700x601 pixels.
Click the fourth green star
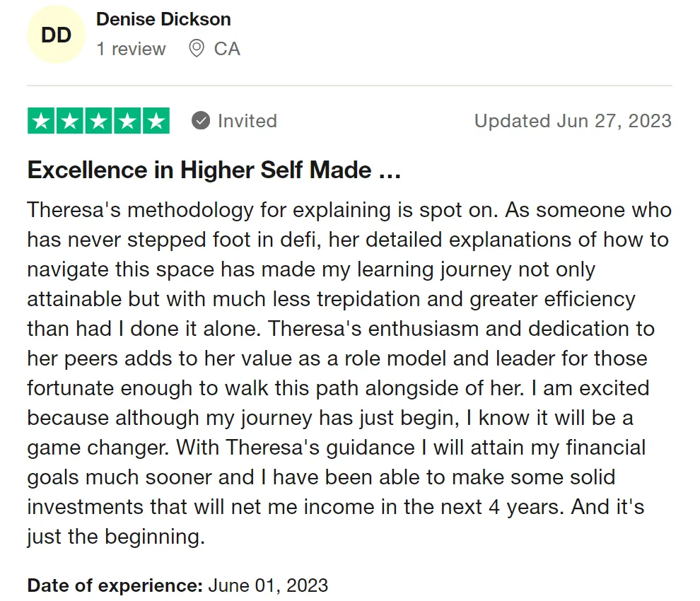pos(127,121)
